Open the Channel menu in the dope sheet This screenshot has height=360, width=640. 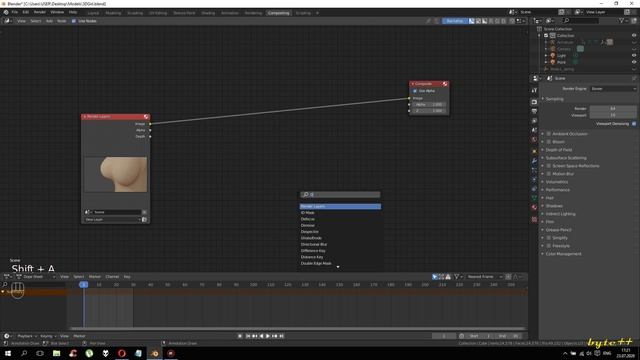click(x=112, y=277)
